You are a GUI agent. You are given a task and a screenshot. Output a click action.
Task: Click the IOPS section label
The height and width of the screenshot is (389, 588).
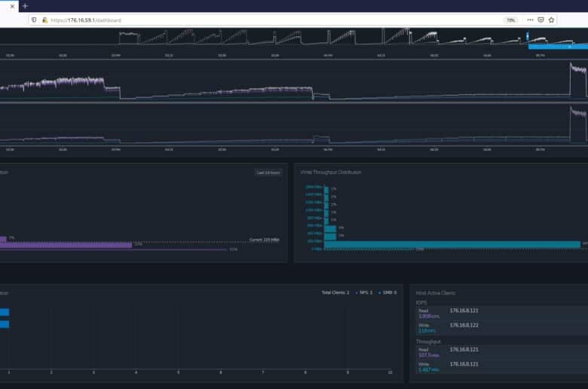coord(421,303)
